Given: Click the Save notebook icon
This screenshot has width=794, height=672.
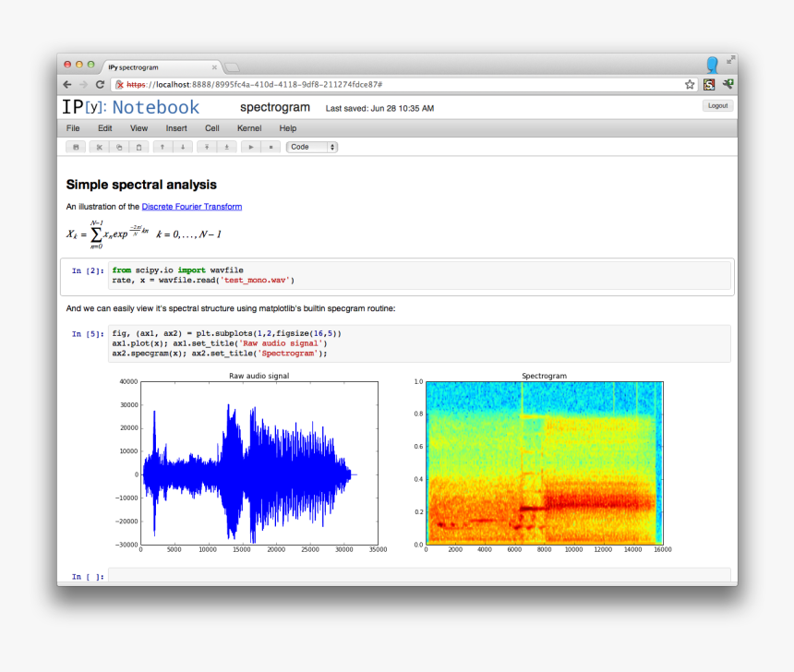Looking at the screenshot, I should 77,146.
